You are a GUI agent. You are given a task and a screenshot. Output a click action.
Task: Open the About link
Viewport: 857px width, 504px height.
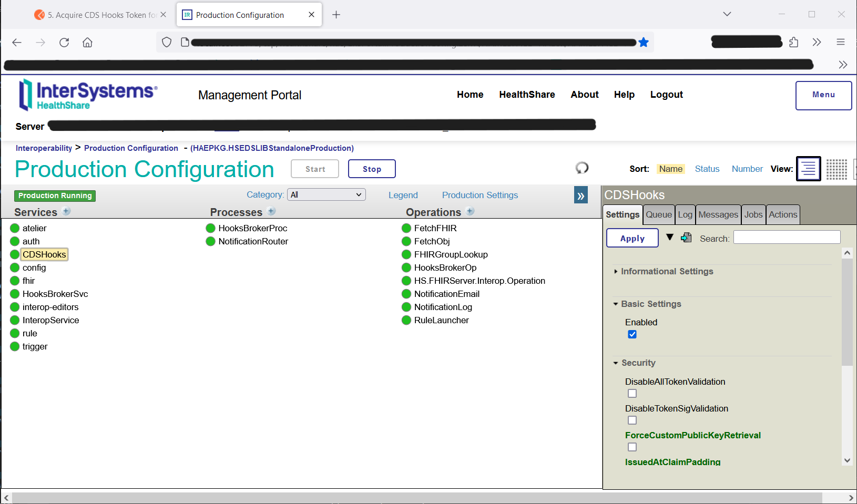[x=585, y=95]
